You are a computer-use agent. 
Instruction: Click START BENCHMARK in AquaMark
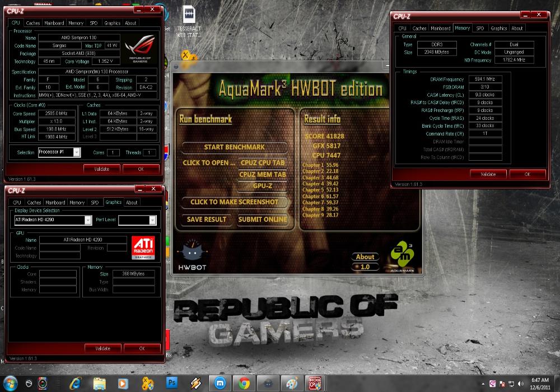[x=234, y=147]
